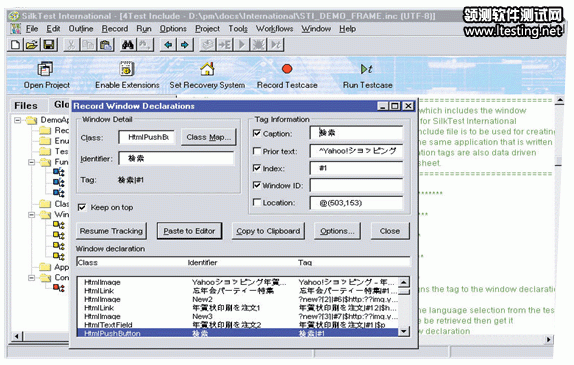Click the Copy to Clipboard button
Screen dimensions: 574x365
[x=268, y=231]
